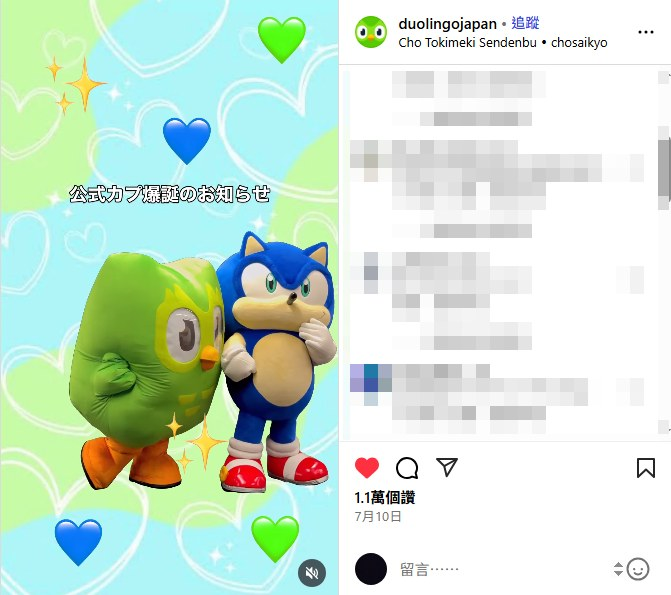Viewport: 671px width, 595px height.
Task: Follow the account with 追蹤 button
Action: pos(525,23)
